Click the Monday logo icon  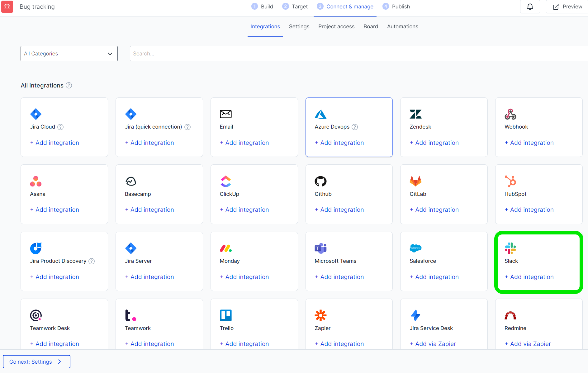coord(226,248)
